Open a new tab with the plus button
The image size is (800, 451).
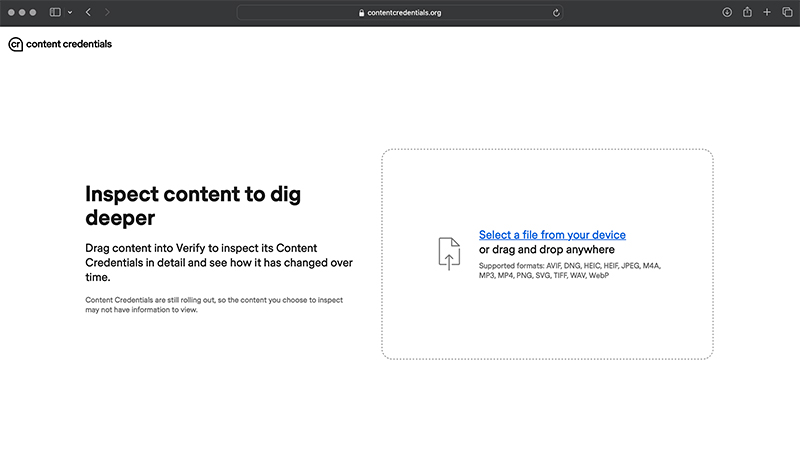[x=767, y=12]
